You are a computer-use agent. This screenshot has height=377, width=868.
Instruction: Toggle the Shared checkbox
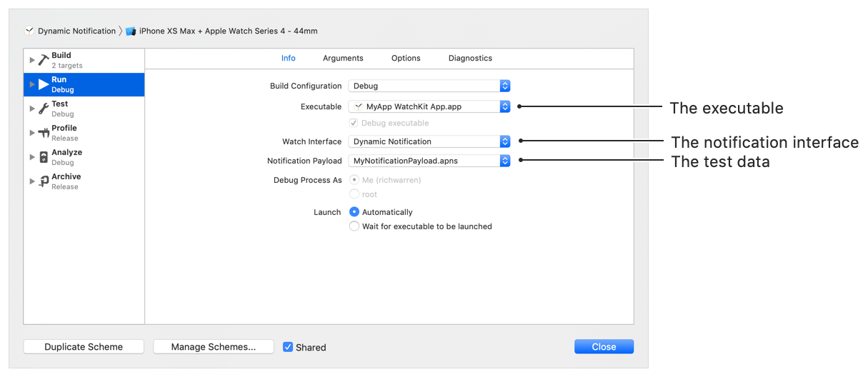pos(288,347)
